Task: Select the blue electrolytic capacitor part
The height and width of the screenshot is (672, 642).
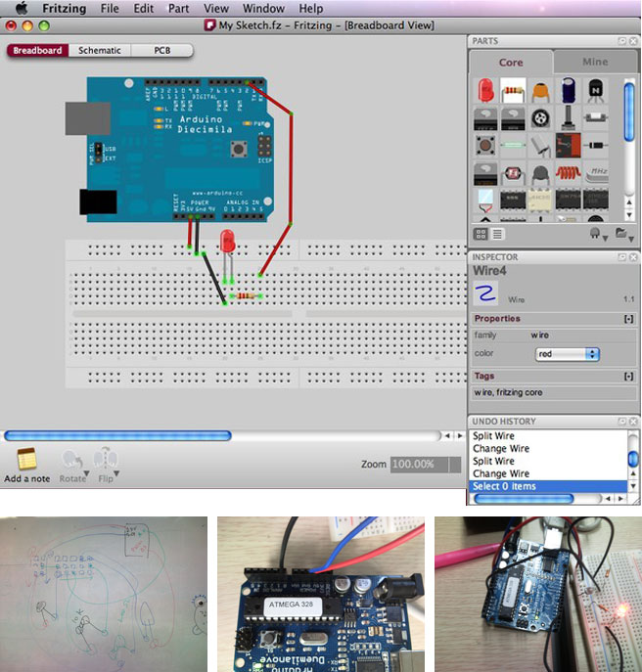Action: pos(569,91)
